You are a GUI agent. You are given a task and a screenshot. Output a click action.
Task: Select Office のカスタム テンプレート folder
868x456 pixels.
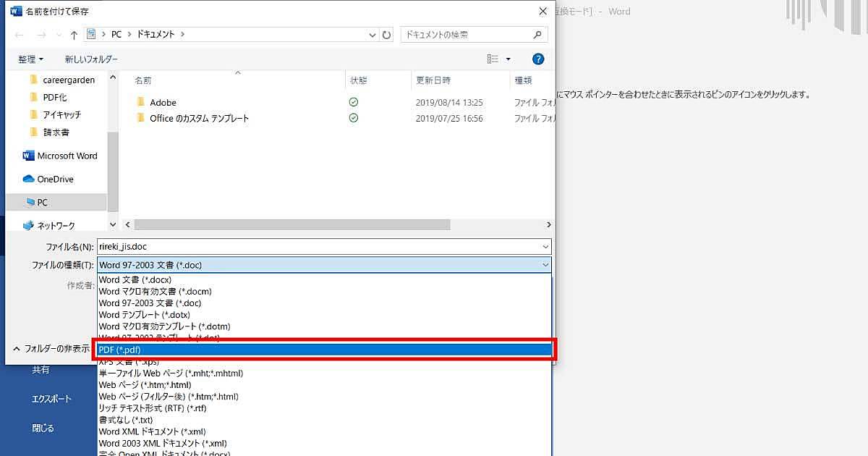pos(199,119)
